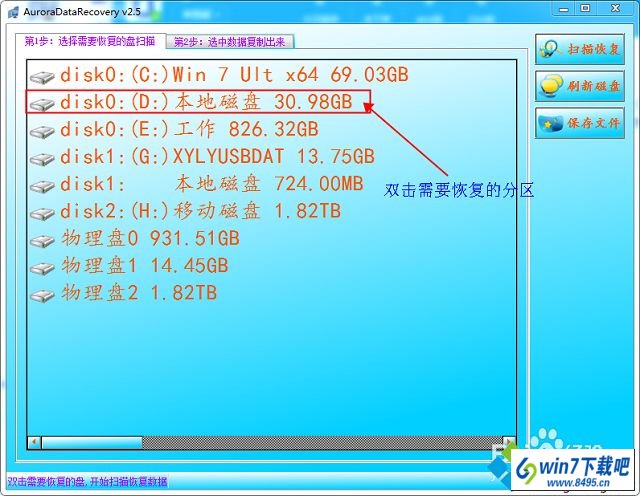Click the 扫描恢复 button text
The width and height of the screenshot is (640, 496).
click(594, 49)
